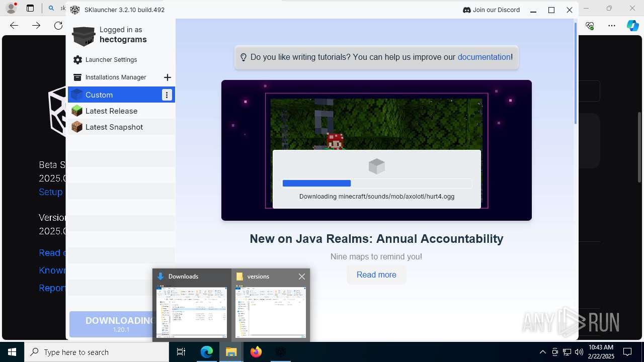Click the Windows Start button
This screenshot has height=362, width=644.
pos(12,352)
